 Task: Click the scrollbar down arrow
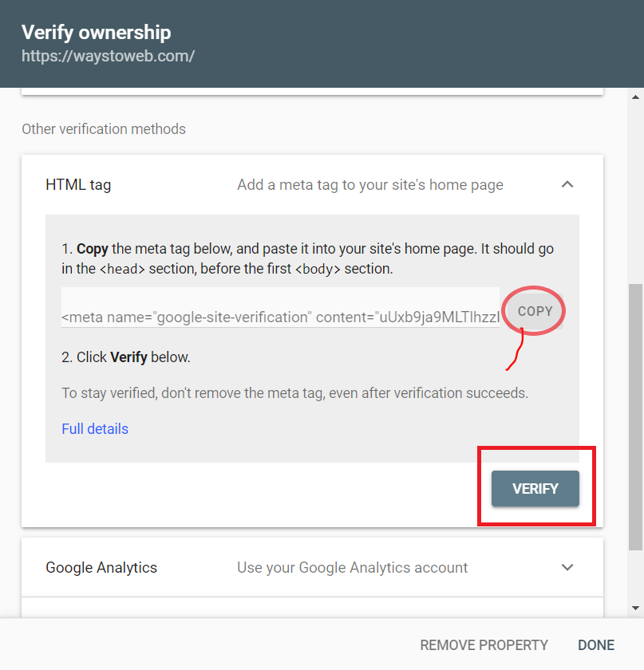pyautogui.click(x=635, y=608)
